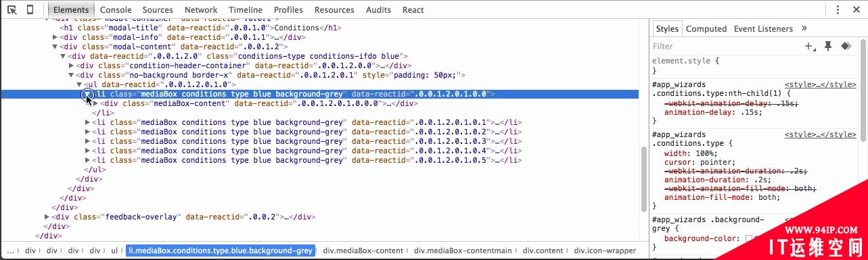The image size is (868, 260).
Task: Expand the condition-header-container div
Action: pos(71,66)
